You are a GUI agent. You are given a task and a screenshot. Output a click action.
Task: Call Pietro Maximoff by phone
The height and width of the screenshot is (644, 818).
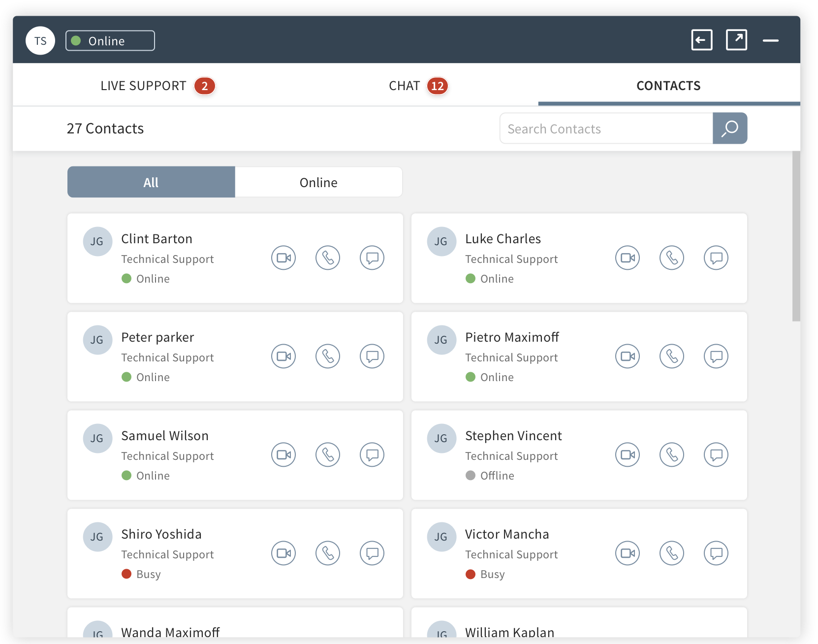pyautogui.click(x=672, y=356)
